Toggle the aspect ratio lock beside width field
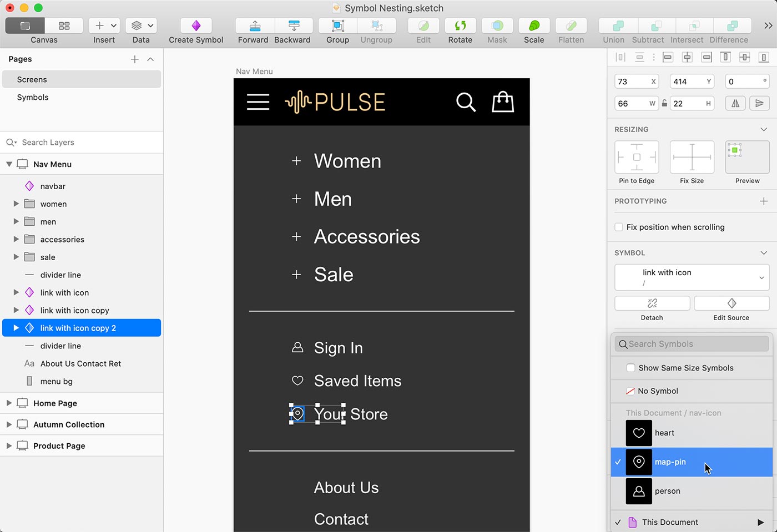This screenshot has width=777, height=532. tap(664, 103)
